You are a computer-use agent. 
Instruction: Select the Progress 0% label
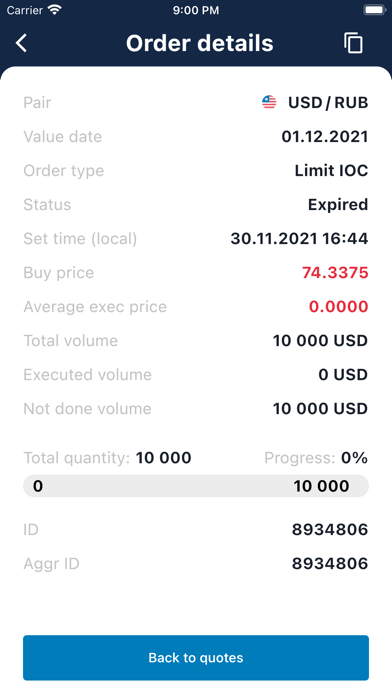(x=316, y=458)
